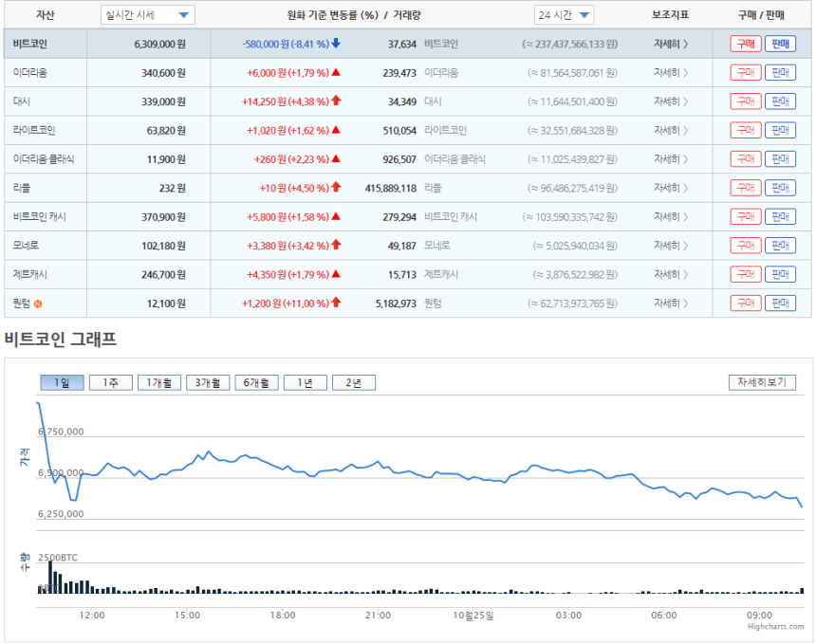Open the 실시간 시세 dropdown
Viewport: 816px width, 644px height.
pyautogui.click(x=148, y=15)
